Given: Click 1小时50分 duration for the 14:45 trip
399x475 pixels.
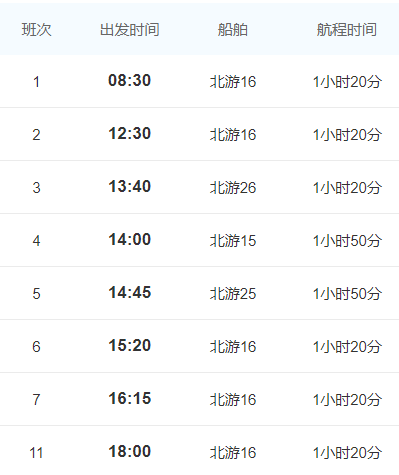Looking at the screenshot, I should tap(347, 294).
